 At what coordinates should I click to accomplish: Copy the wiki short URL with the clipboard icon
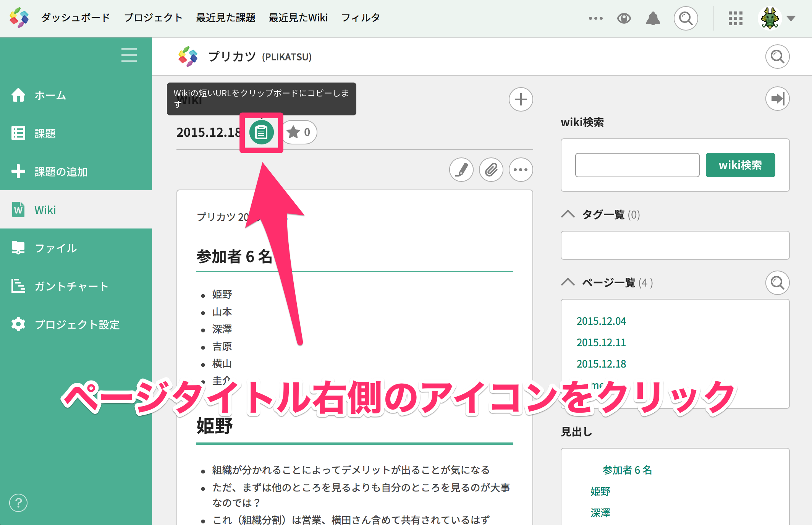[261, 132]
